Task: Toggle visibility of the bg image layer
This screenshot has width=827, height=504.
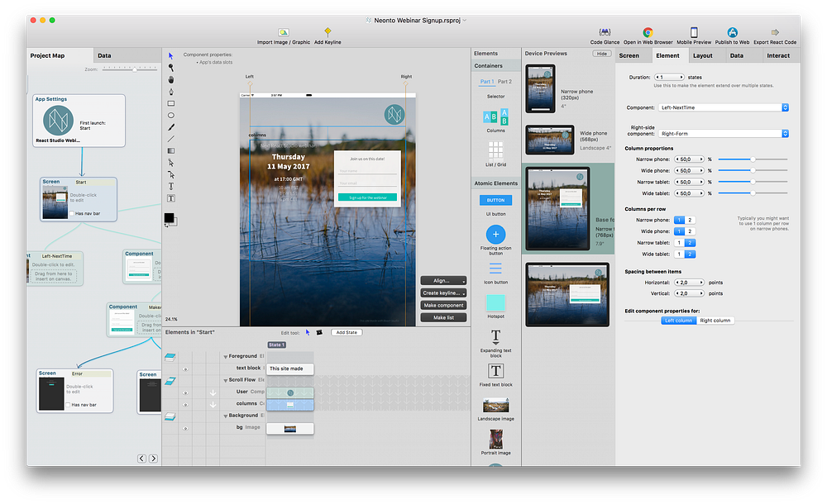Action: tap(186, 428)
